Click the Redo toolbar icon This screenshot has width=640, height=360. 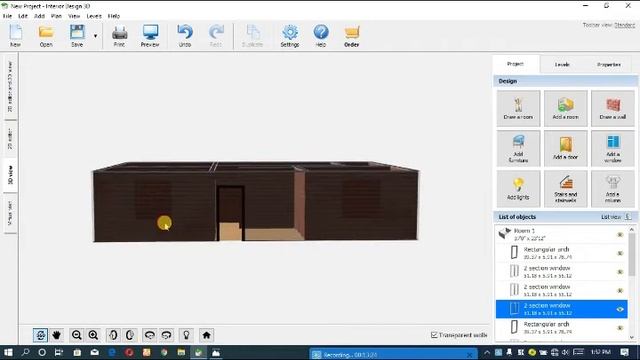216,36
